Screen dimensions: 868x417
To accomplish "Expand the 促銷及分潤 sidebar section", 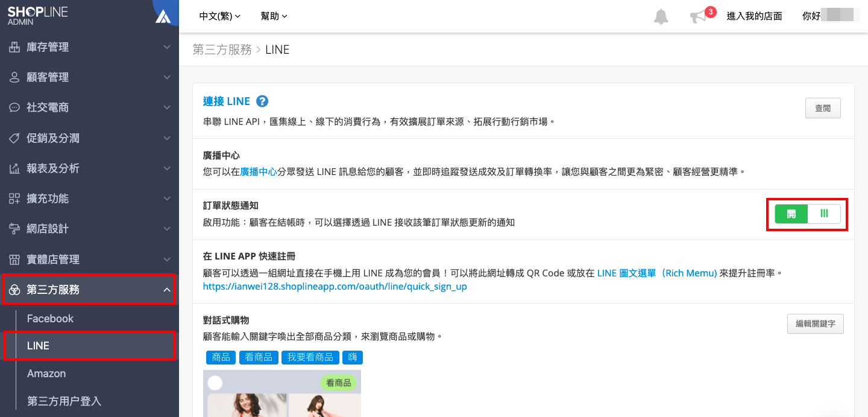I will [89, 138].
